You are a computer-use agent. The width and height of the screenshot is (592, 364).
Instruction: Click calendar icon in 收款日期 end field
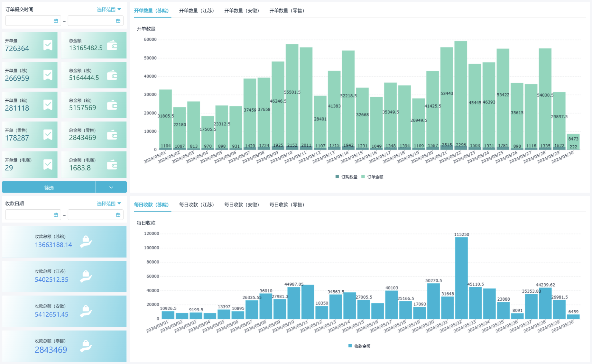coord(118,215)
